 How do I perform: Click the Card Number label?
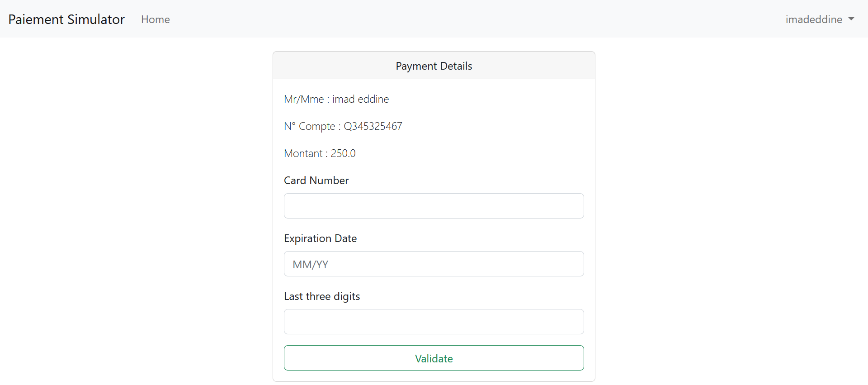tap(316, 180)
